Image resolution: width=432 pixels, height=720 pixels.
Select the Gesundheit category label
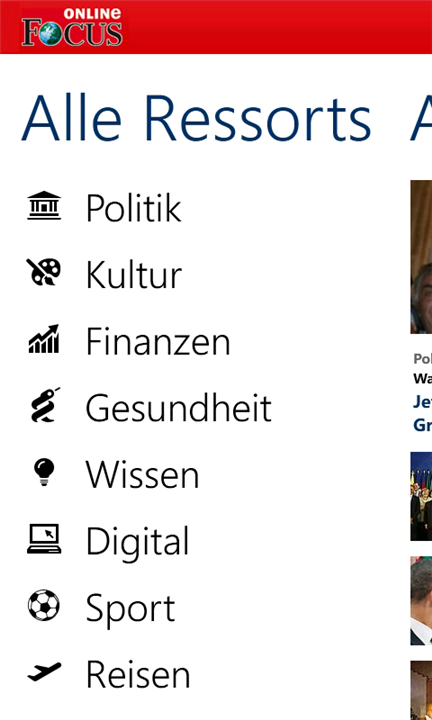[179, 408]
